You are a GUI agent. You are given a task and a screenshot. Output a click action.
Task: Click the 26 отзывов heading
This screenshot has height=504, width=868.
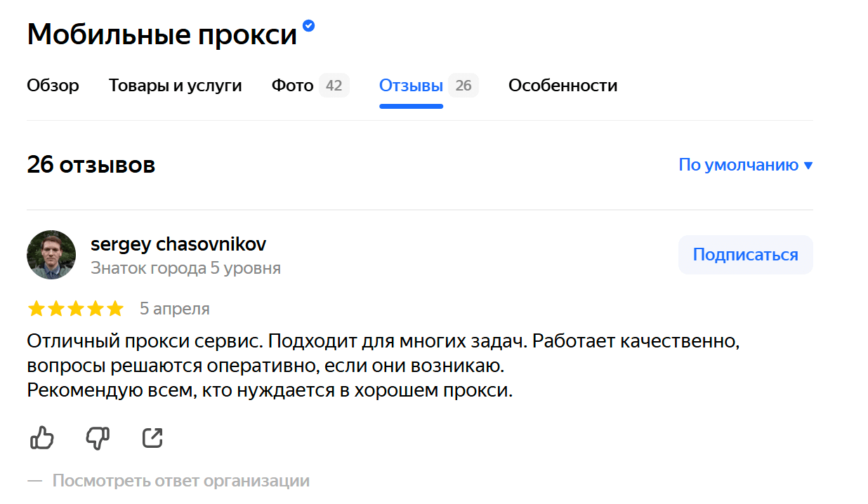click(91, 165)
